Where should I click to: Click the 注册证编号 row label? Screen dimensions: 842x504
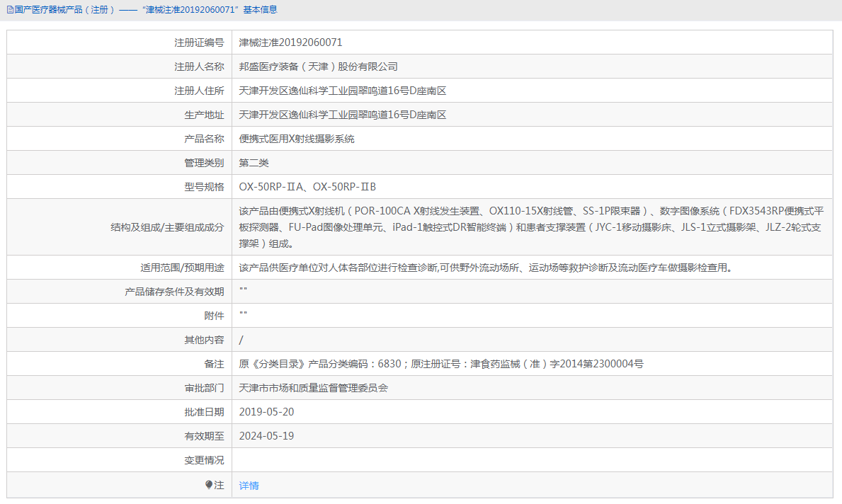coord(198,42)
